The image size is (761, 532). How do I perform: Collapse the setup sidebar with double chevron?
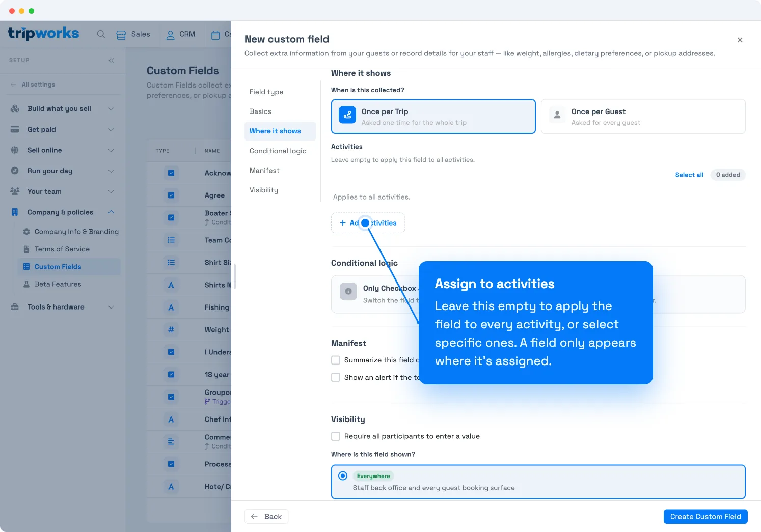click(112, 60)
